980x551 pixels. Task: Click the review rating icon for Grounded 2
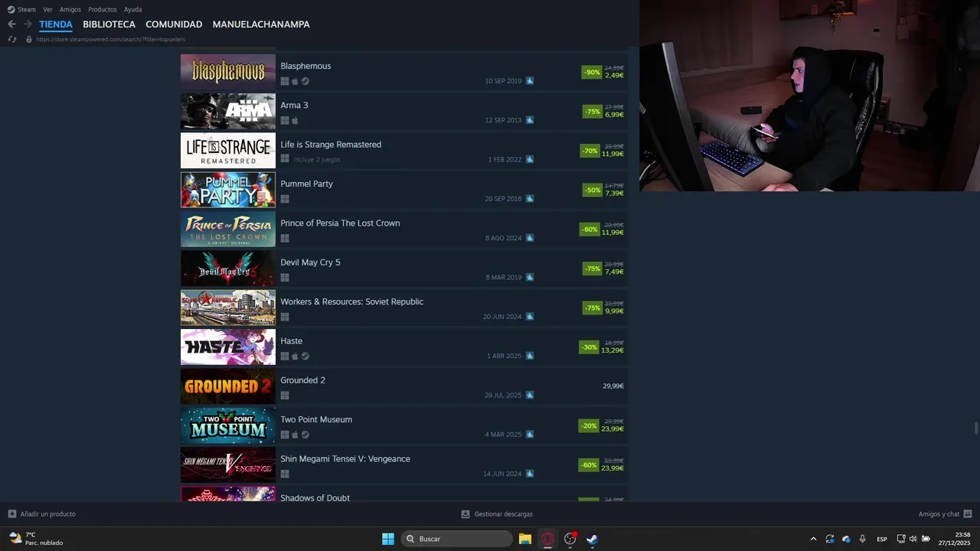(530, 395)
